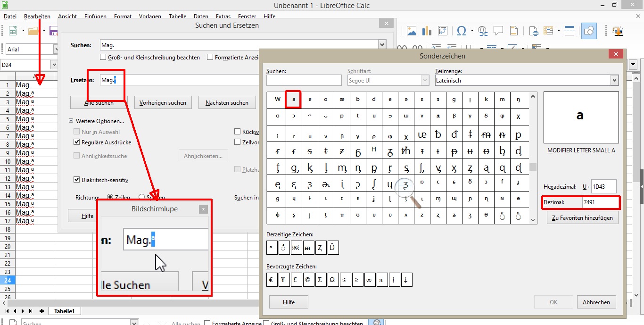
Task: Click the Insert Chart icon
Action: (x=427, y=31)
